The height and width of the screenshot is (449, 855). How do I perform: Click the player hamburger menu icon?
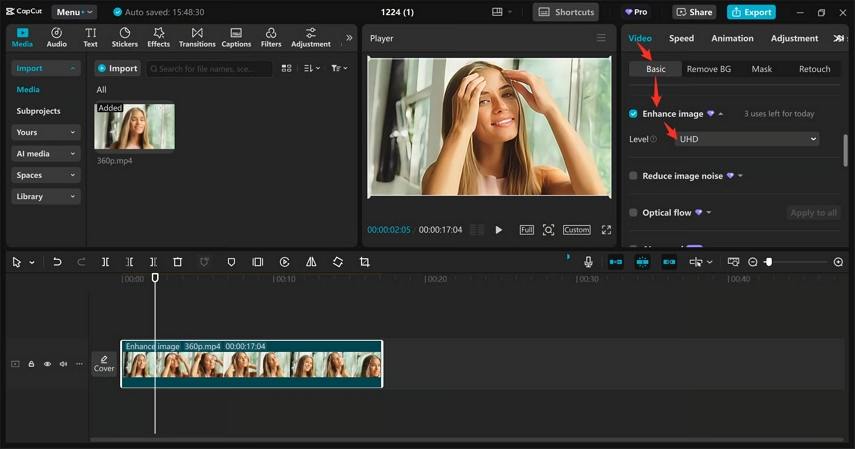coord(601,38)
